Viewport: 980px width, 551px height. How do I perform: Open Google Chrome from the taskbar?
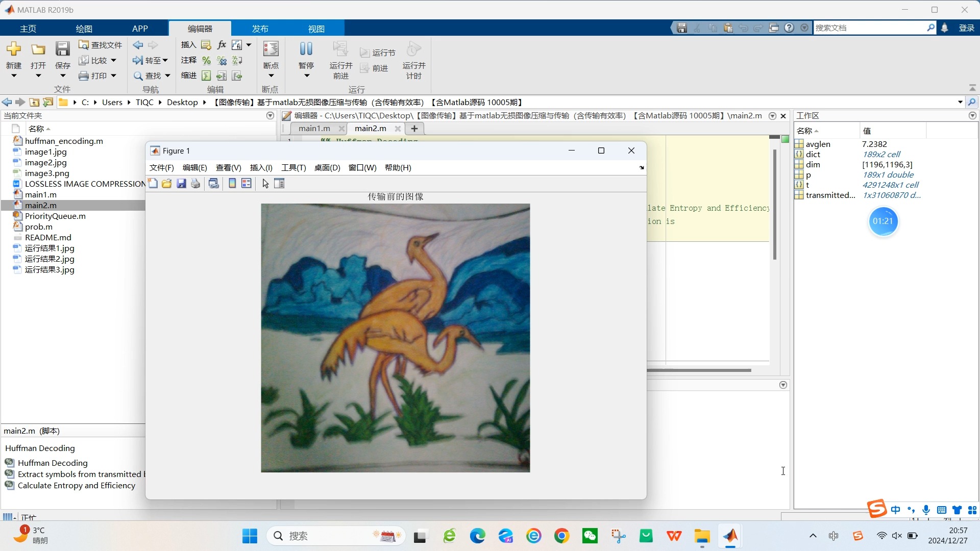562,536
